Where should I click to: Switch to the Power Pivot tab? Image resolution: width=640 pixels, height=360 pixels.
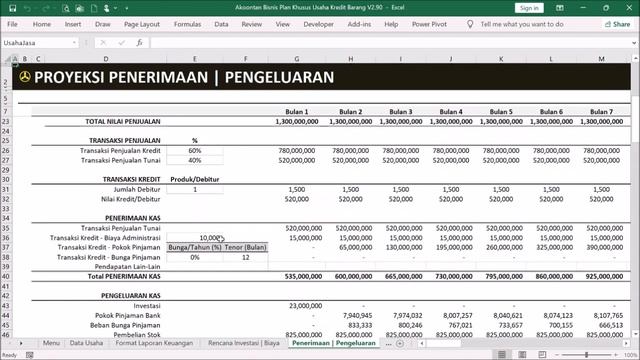[429, 24]
